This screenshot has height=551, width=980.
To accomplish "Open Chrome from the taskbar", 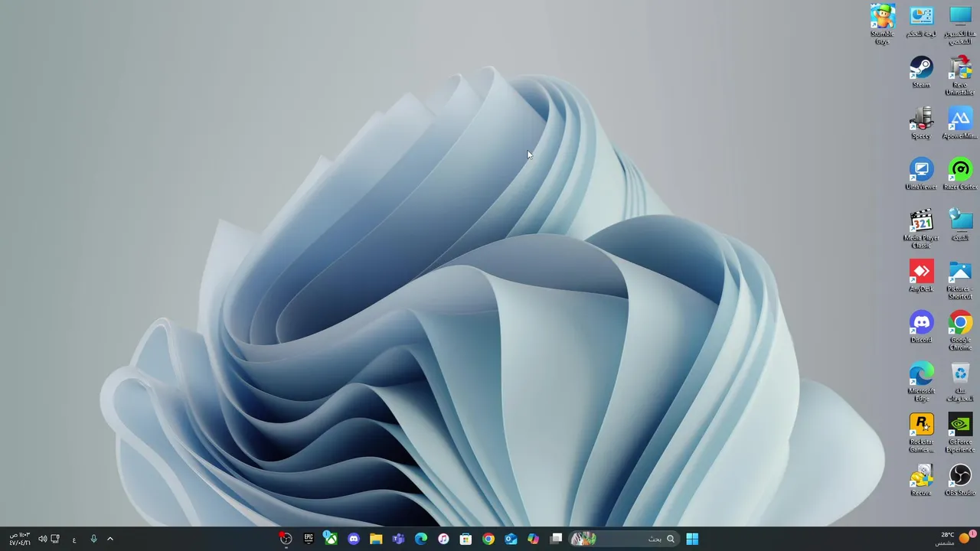I will coord(488,539).
